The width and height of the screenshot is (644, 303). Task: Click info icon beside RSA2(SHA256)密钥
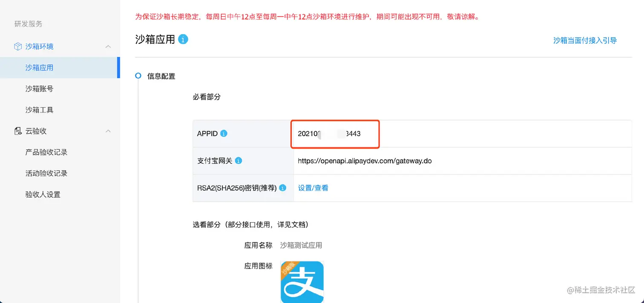[282, 188]
